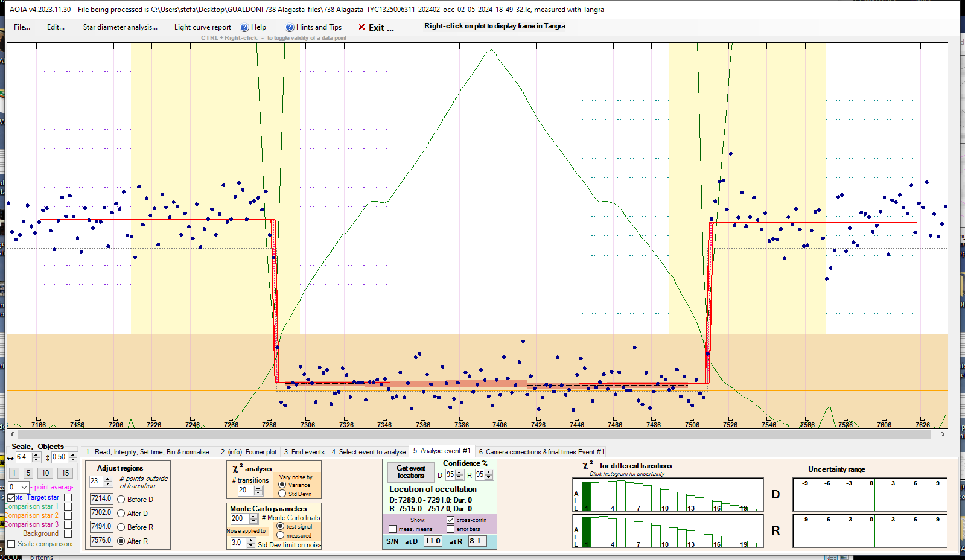This screenshot has width=965, height=560.
Task: Decrease R confidence percentage 95
Action: tap(489, 478)
